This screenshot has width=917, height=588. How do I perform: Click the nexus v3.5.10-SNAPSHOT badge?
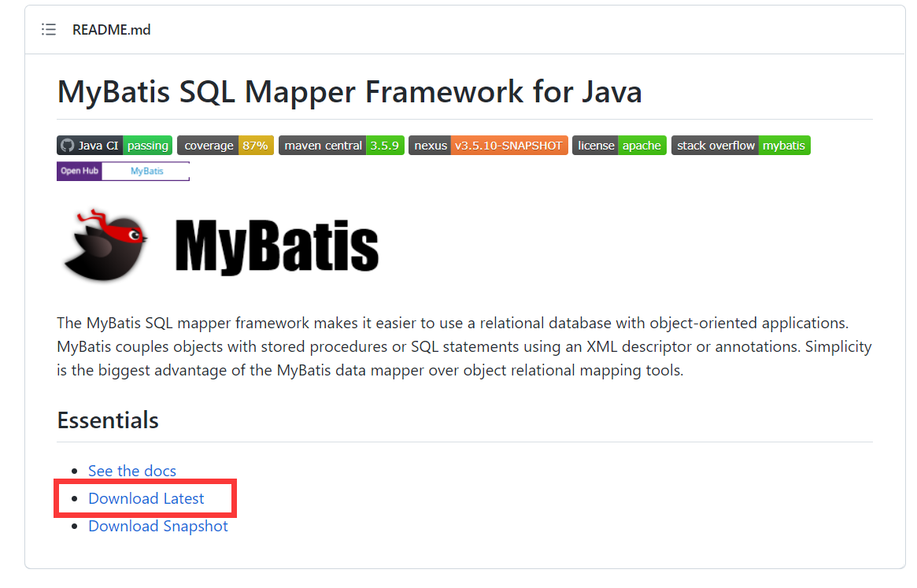[x=488, y=145]
